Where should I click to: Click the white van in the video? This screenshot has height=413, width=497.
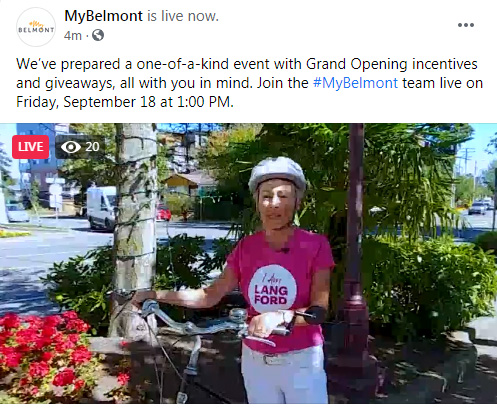(102, 207)
